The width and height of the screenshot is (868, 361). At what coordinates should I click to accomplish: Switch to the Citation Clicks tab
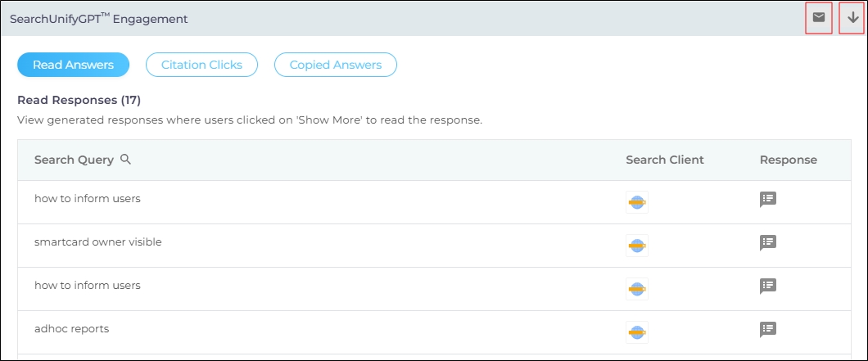[x=201, y=65]
